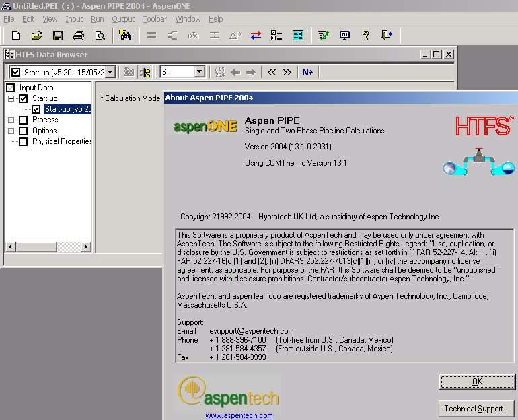Click the esupport@aspentech.com email text

252,331
